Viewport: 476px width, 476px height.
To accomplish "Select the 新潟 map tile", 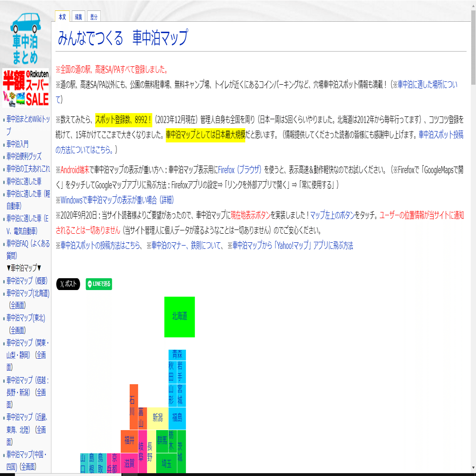I will [158, 418].
